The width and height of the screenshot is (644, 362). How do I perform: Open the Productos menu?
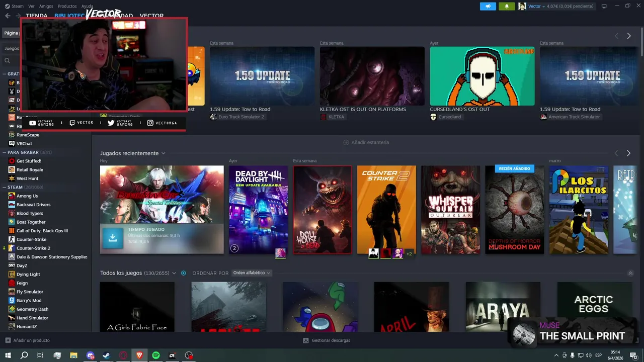[67, 6]
